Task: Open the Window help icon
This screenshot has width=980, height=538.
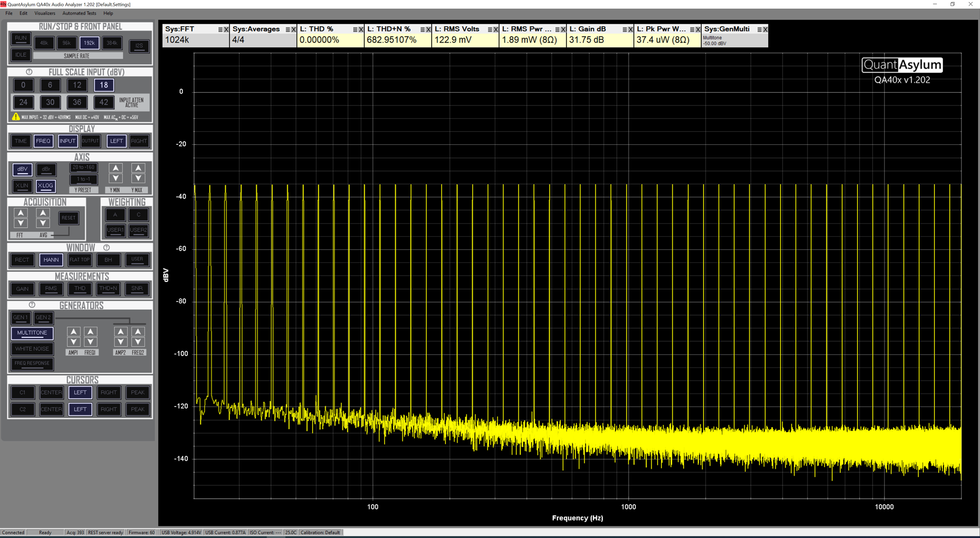Action: (106, 248)
